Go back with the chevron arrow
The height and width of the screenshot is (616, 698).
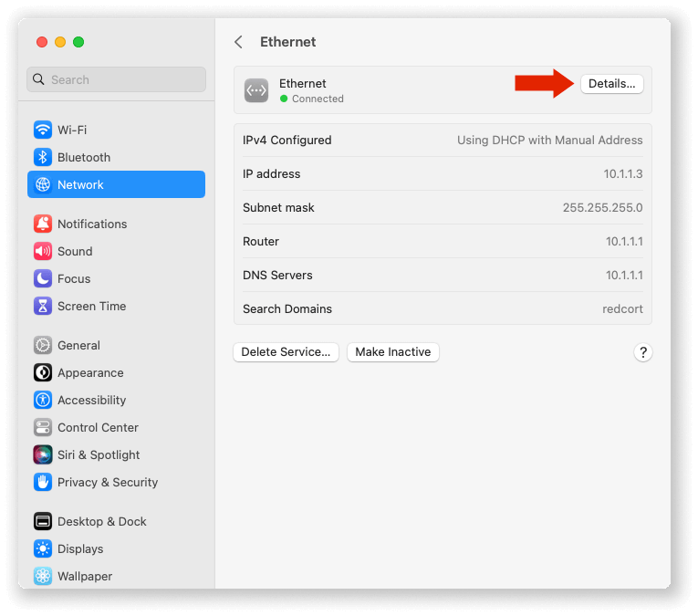click(239, 42)
